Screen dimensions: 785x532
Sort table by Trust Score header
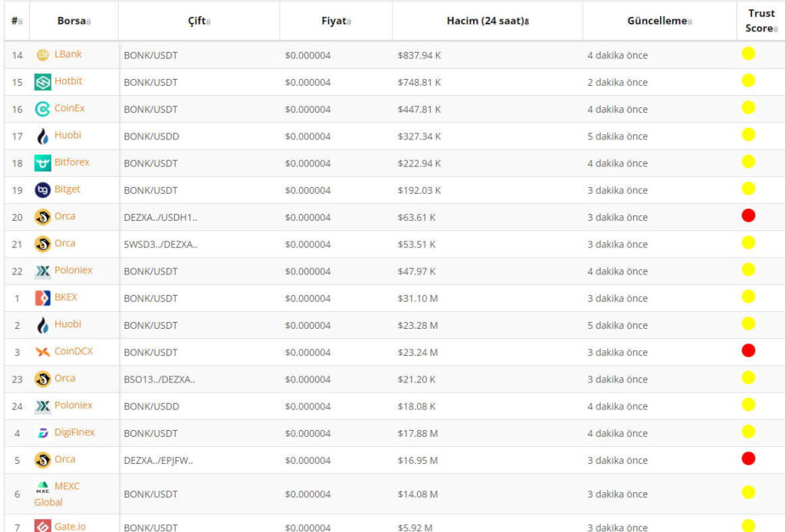(x=761, y=21)
